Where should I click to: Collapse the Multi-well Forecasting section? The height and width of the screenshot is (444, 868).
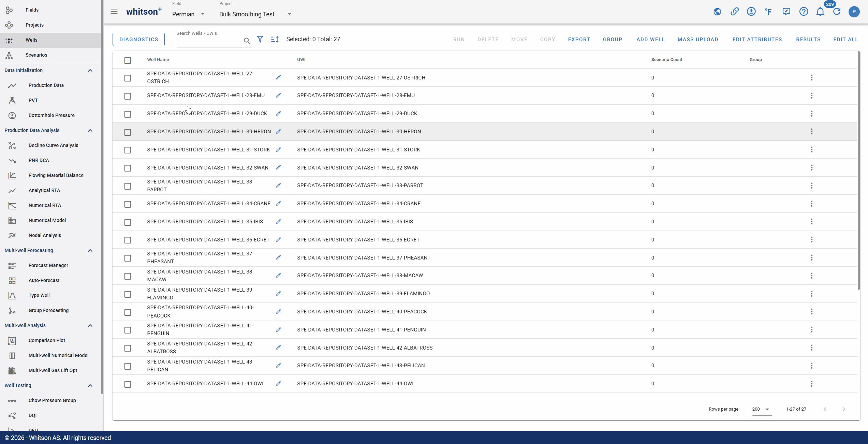[x=90, y=251]
